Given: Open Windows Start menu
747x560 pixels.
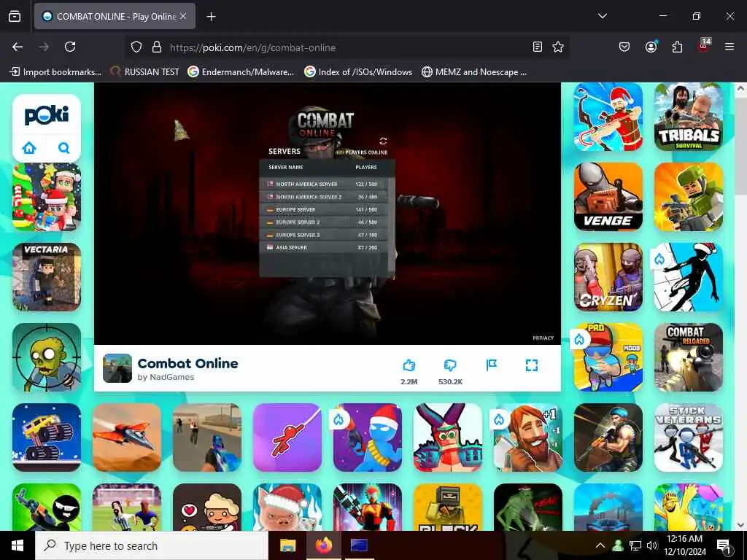Looking at the screenshot, I should [18, 545].
